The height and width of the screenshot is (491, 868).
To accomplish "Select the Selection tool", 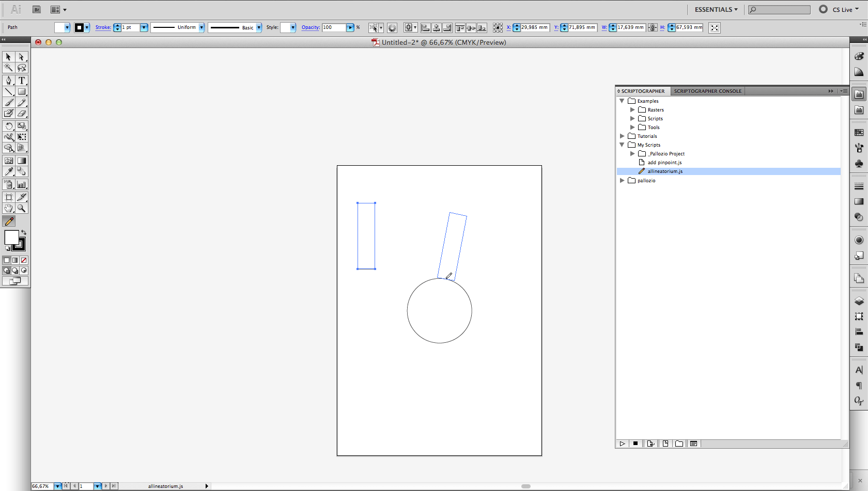I will coord(8,57).
